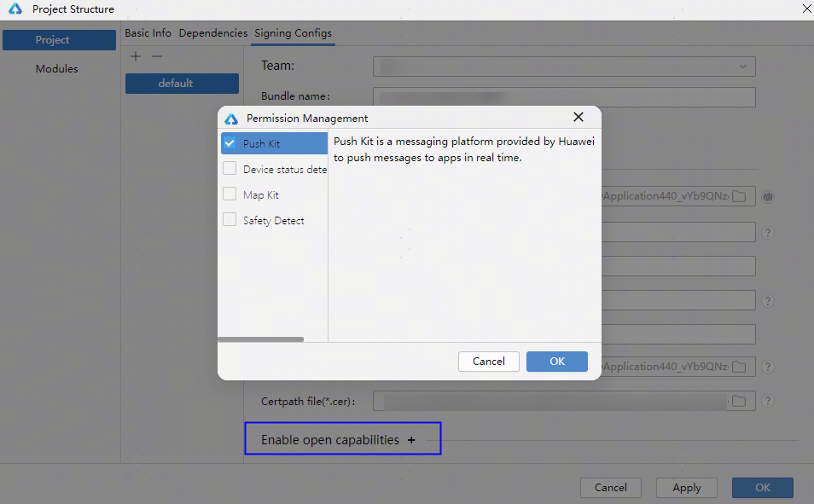Switch to the Basic Info tab
This screenshot has height=504, width=814.
(x=148, y=33)
